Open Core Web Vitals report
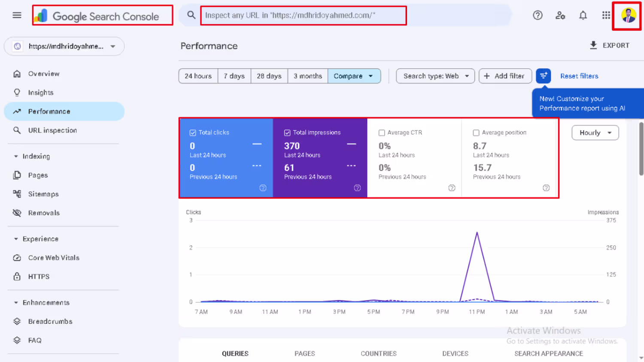Viewport: 644px width, 362px height. (64, 258)
